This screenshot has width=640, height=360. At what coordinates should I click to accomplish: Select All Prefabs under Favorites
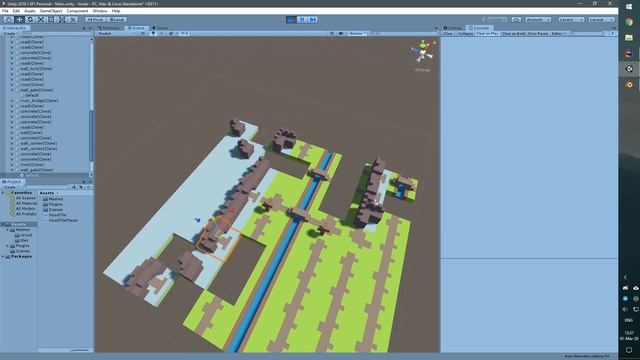tap(26, 214)
